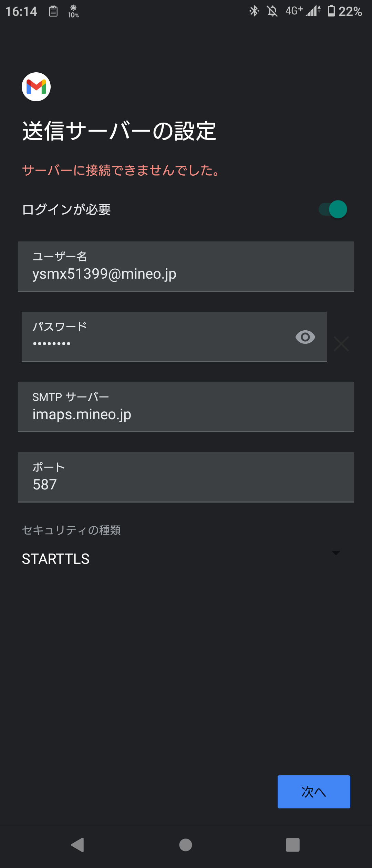Tap the Gmail logo icon
372x868 pixels.
tap(36, 87)
